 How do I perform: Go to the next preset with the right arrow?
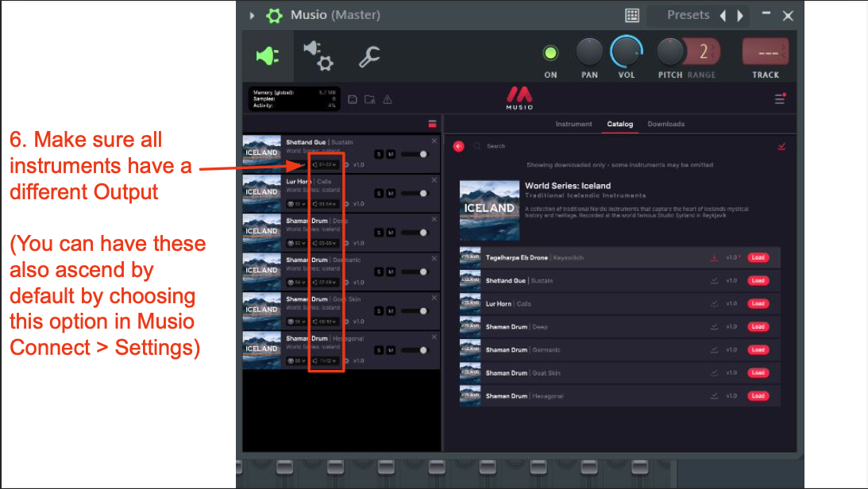click(x=740, y=16)
